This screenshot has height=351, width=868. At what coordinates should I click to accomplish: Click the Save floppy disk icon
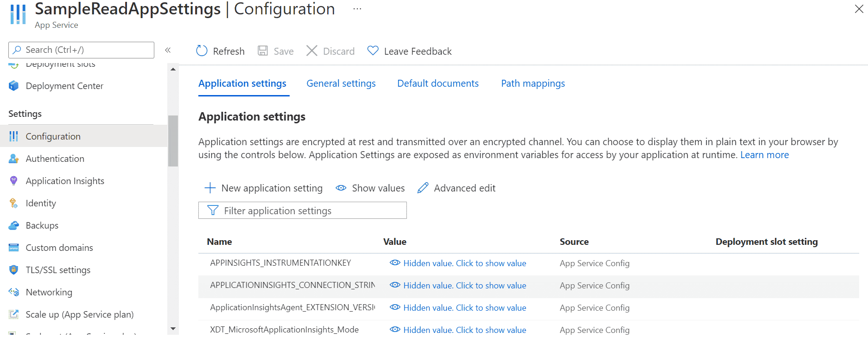263,51
